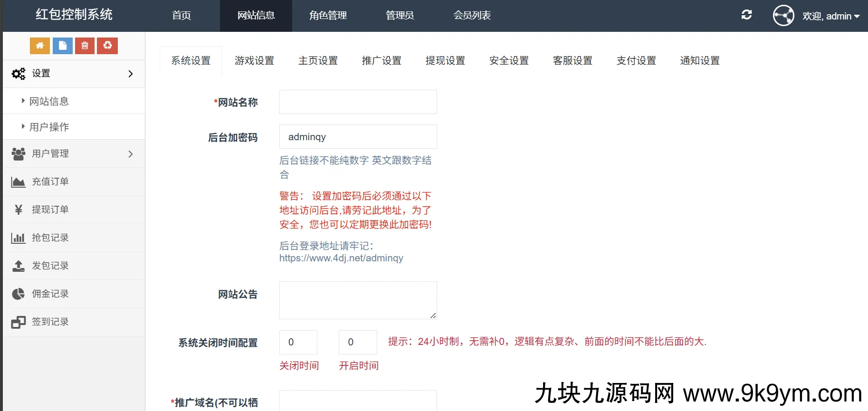Focus the 网站公告 text area
The height and width of the screenshot is (411, 868).
click(358, 300)
